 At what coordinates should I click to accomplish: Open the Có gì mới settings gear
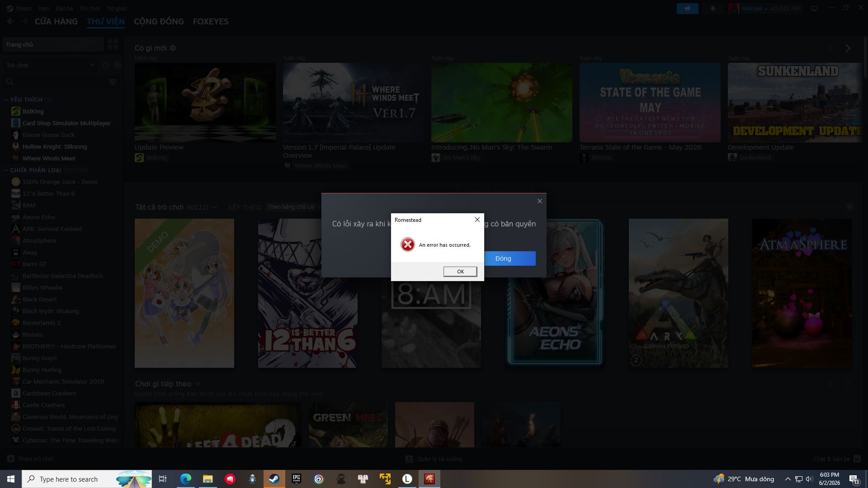(x=173, y=48)
